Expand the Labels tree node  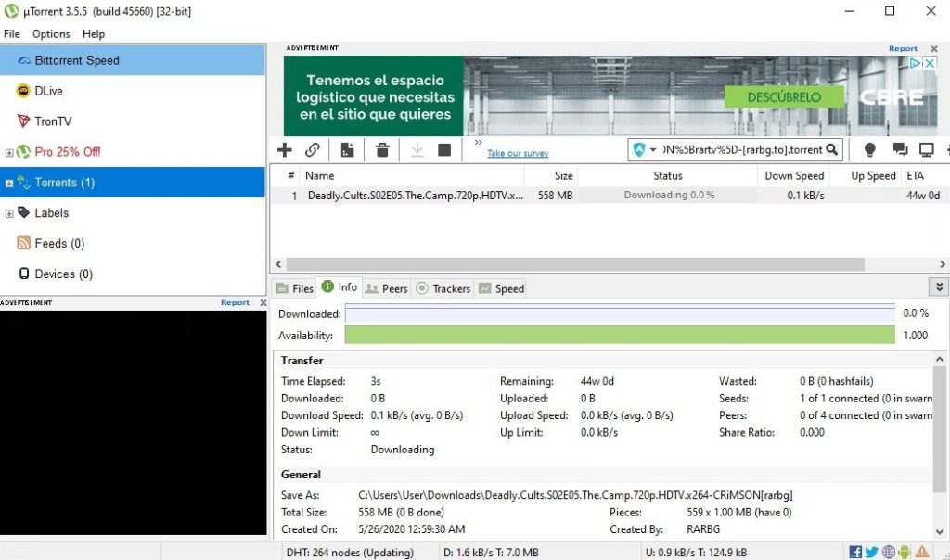click(x=9, y=213)
